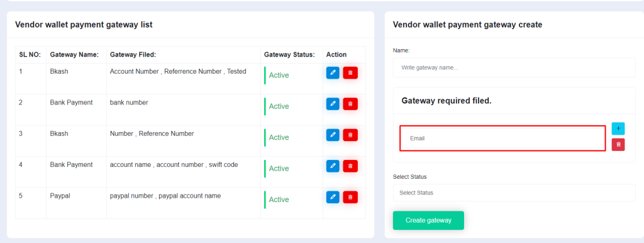Delete the Paypal gateway
The image size is (644, 243).
(x=350, y=198)
